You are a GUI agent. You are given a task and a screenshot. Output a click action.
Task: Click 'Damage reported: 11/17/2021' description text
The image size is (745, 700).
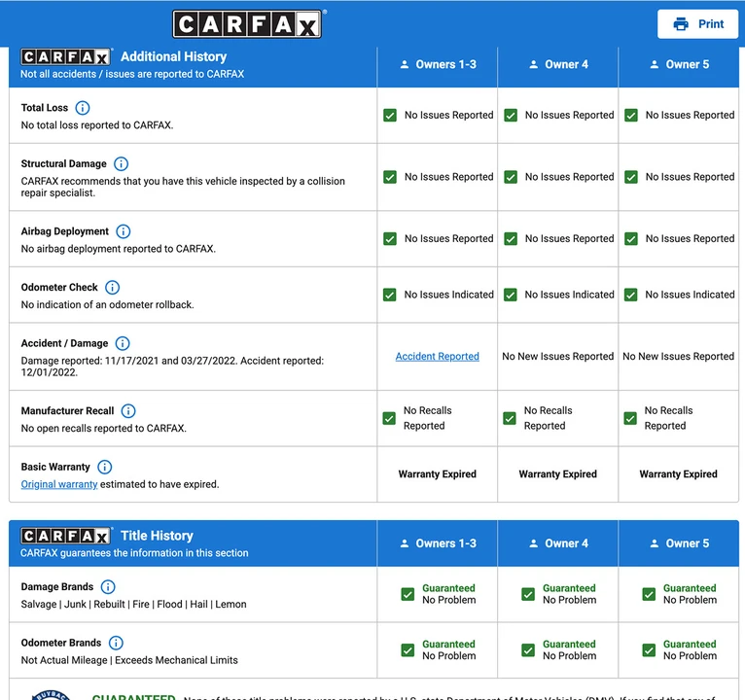pos(172,367)
